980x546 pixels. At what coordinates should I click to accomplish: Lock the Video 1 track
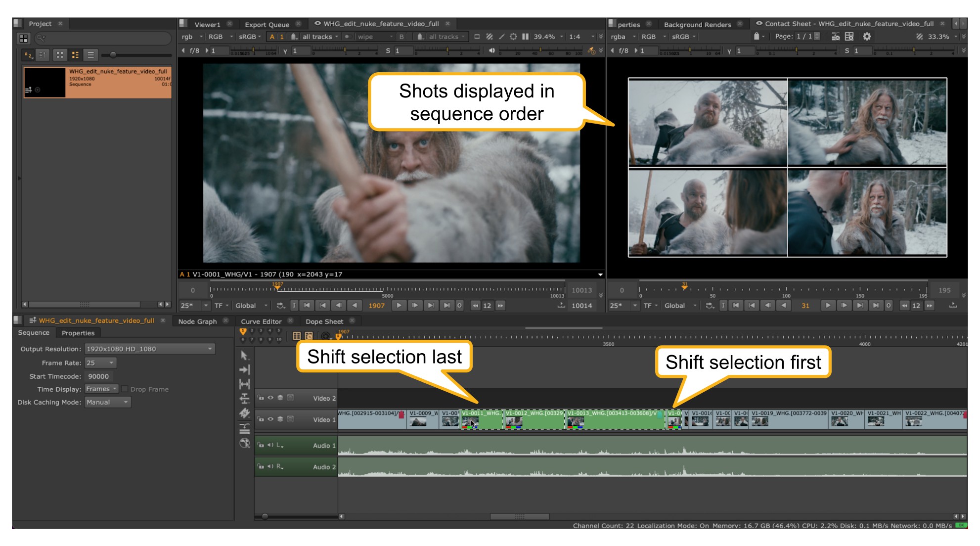(261, 419)
